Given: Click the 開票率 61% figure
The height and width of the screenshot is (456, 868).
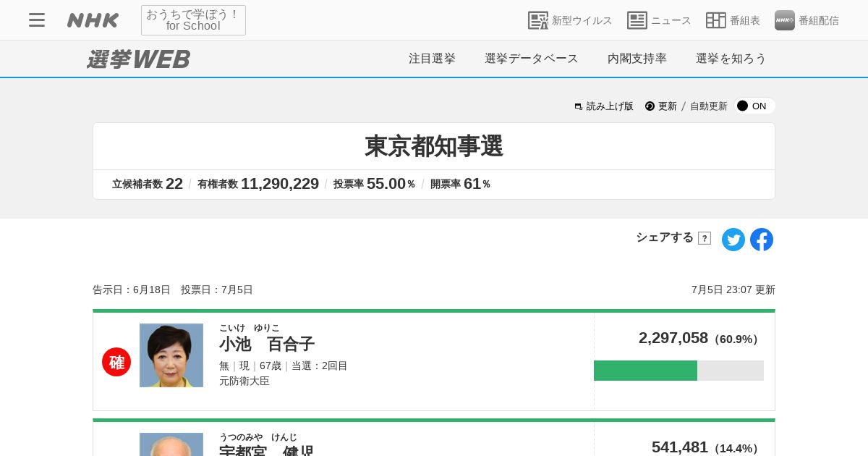Looking at the screenshot, I should coord(460,184).
